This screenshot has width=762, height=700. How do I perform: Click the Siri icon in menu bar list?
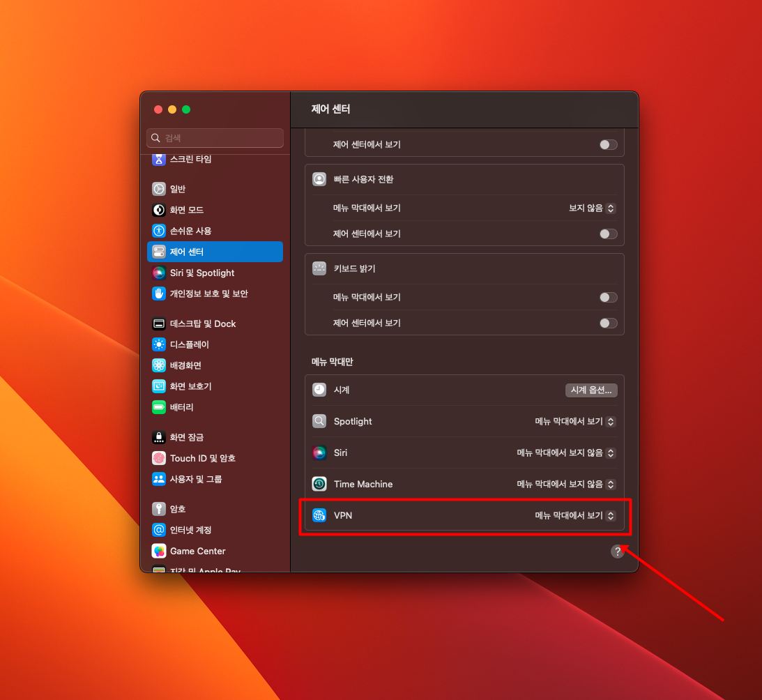click(x=319, y=452)
